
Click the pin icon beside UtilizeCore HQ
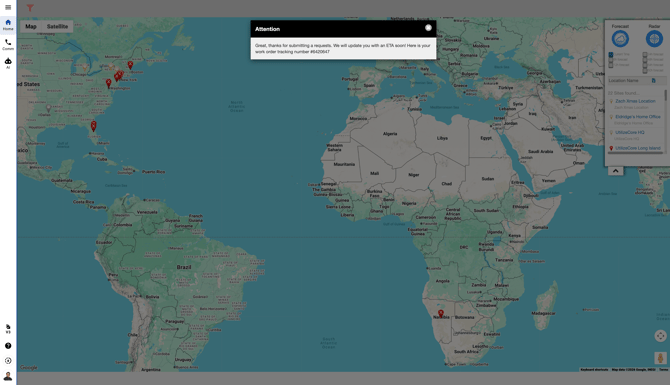pyautogui.click(x=611, y=132)
